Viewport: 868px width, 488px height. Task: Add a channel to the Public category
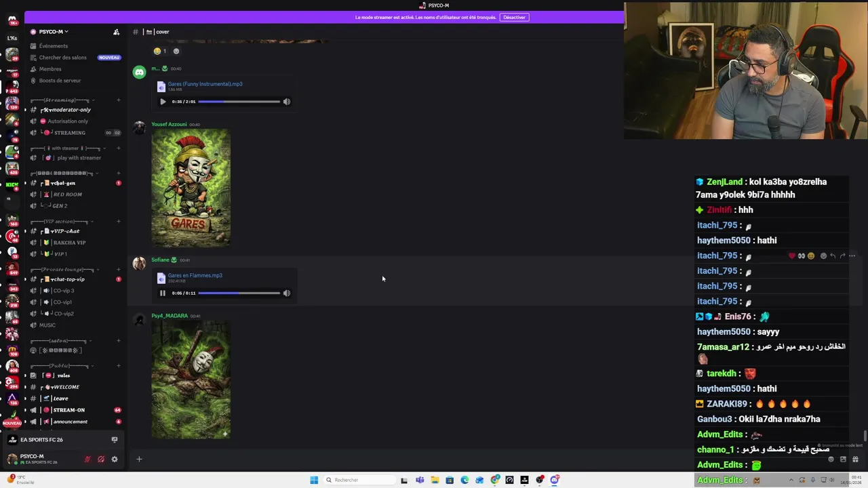click(119, 366)
